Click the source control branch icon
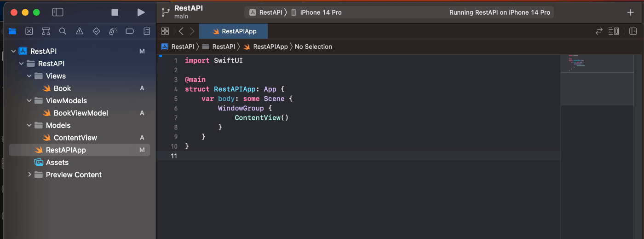This screenshot has width=644, height=239. (166, 12)
